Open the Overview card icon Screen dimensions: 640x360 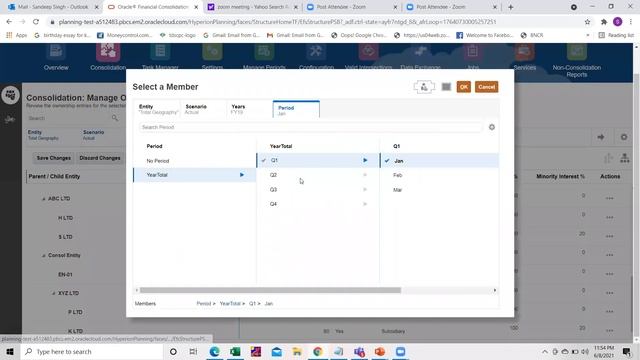(x=56, y=52)
